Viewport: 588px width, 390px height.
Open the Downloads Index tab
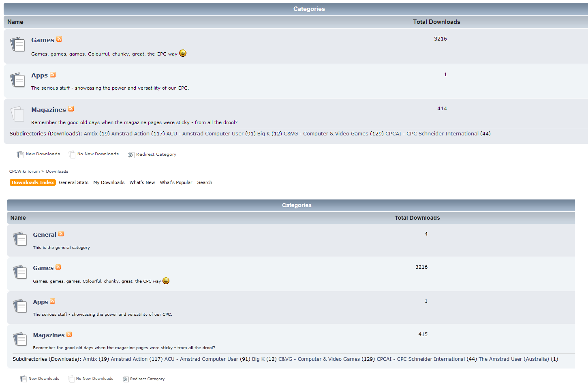[x=33, y=182]
